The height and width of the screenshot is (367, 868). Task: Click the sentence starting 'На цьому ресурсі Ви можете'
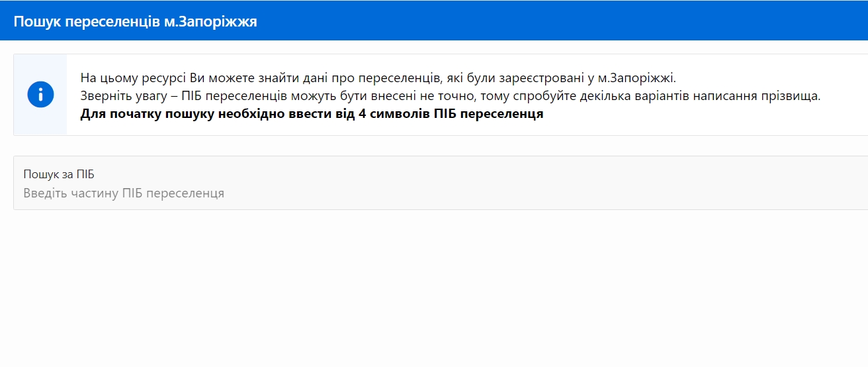pyautogui.click(x=378, y=77)
